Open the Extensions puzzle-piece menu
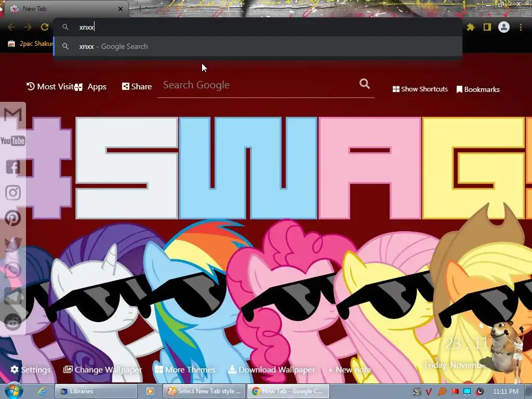 coord(471,27)
